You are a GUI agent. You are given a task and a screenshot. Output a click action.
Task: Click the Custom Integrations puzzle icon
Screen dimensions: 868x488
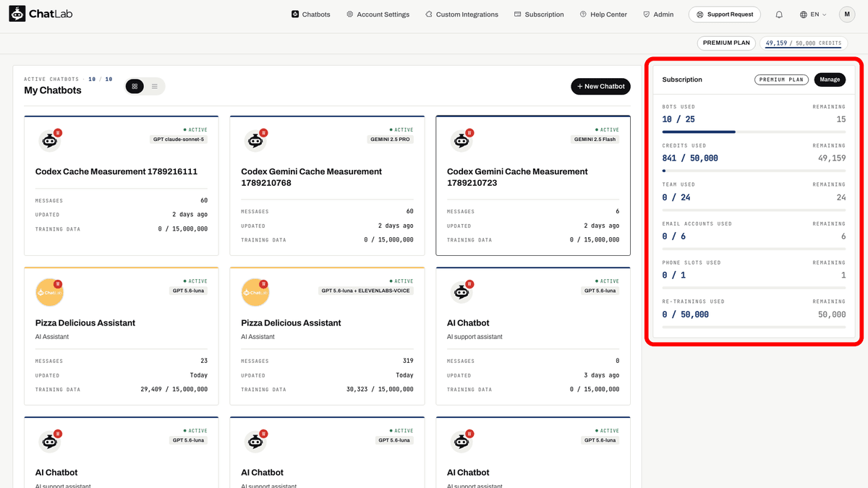click(x=429, y=14)
